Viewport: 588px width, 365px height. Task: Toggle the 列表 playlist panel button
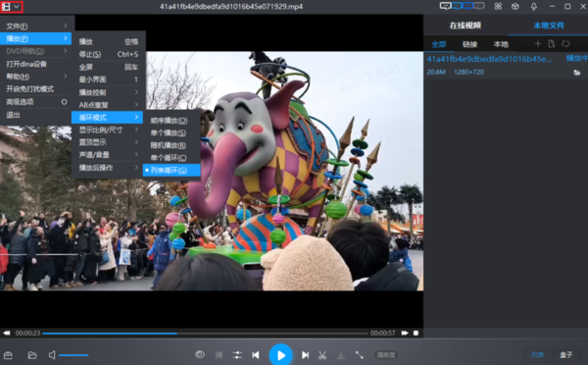(537, 355)
